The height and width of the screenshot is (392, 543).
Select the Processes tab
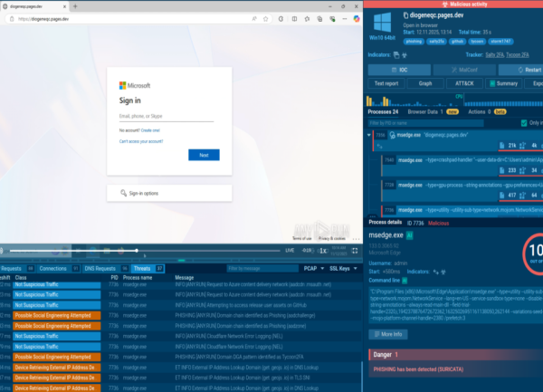tap(383, 111)
